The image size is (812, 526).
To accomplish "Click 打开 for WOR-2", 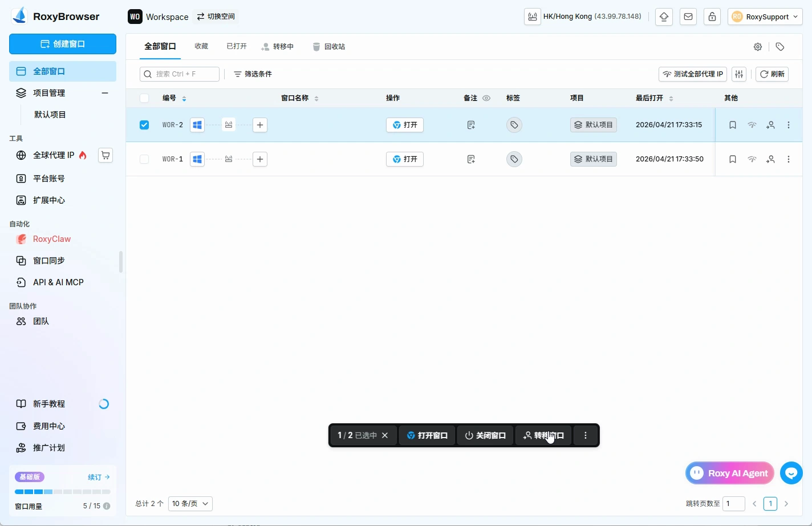I will coord(405,125).
